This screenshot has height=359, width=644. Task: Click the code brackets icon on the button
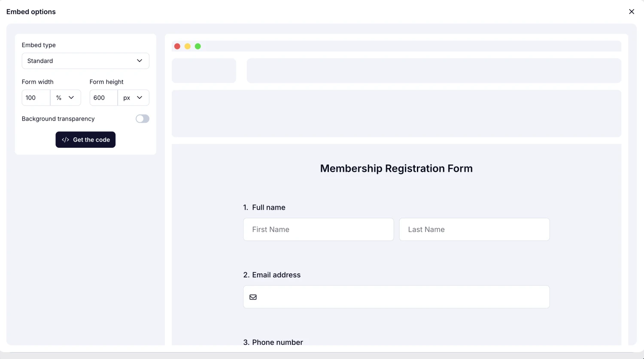(65, 140)
